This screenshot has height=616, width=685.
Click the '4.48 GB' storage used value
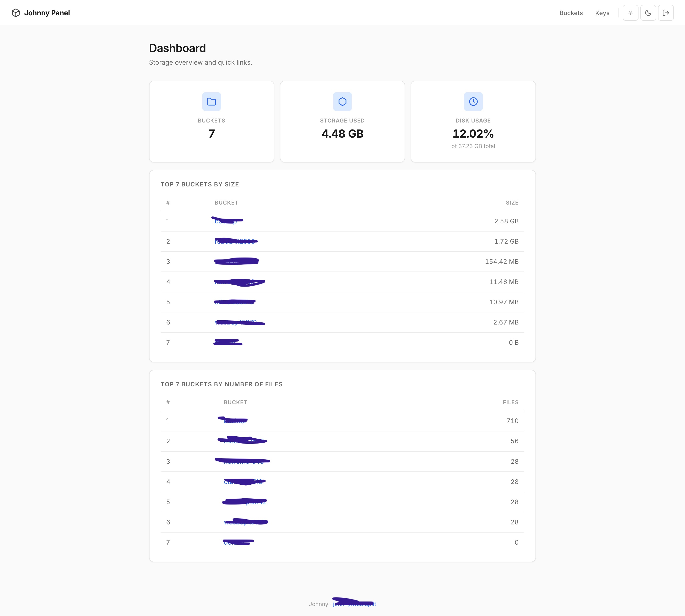coord(342,134)
